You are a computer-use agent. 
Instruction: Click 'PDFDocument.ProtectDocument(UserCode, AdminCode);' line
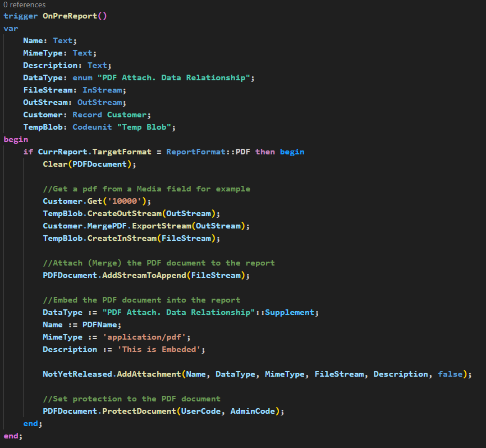pos(164,412)
